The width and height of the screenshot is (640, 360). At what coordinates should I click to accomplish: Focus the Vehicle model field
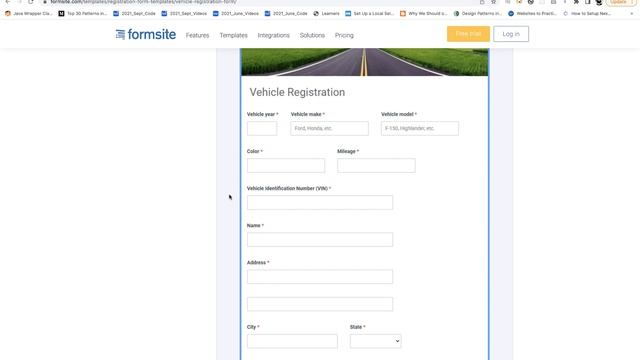(420, 129)
